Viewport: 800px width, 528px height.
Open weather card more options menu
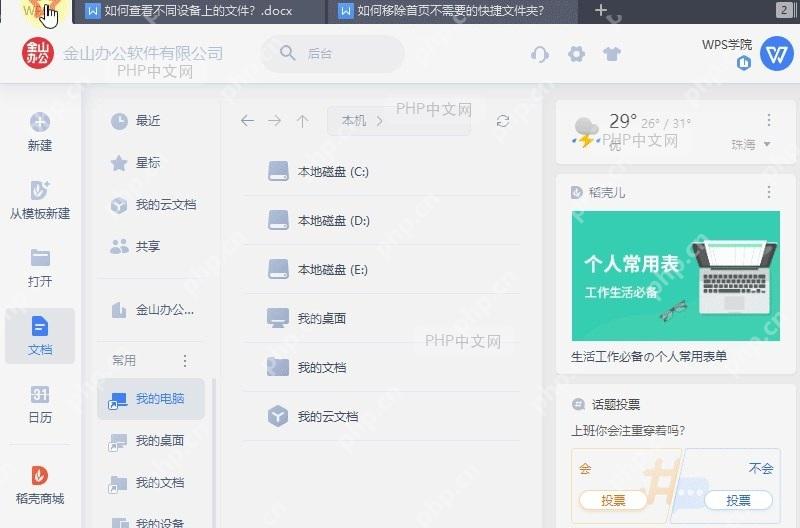coord(768,120)
